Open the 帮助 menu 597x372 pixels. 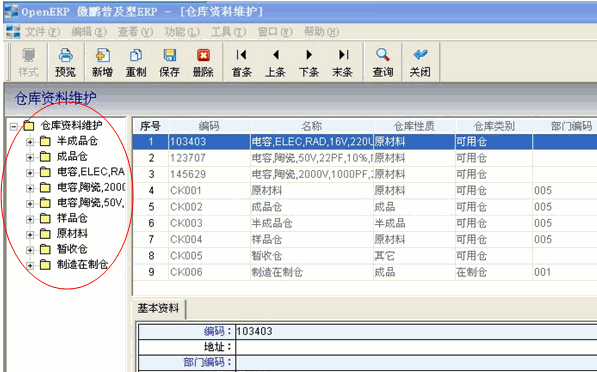321,32
